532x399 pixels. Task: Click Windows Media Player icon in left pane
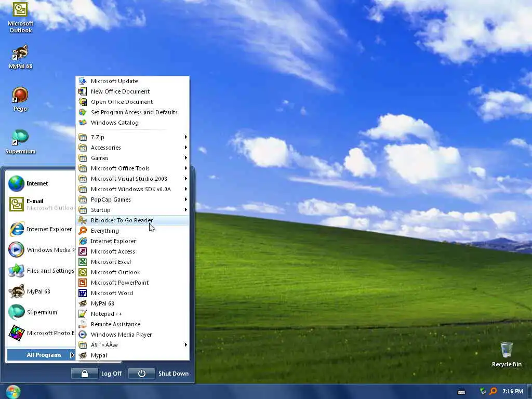click(x=16, y=250)
